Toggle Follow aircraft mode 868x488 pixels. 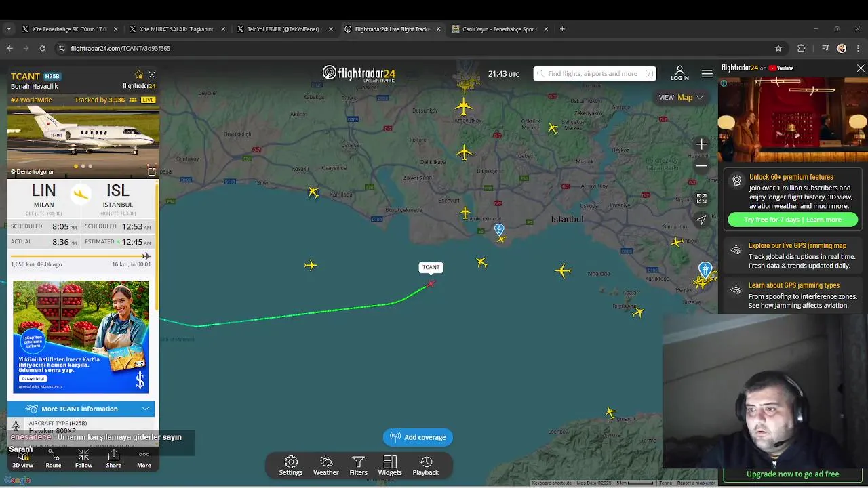83,459
